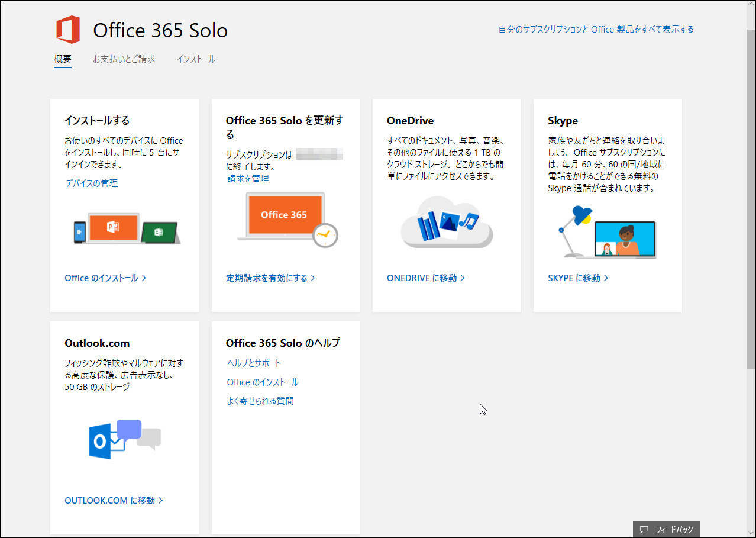Click OUTLOOK.COM に移動 link
Viewport: 756px width, 538px height.
tap(114, 500)
